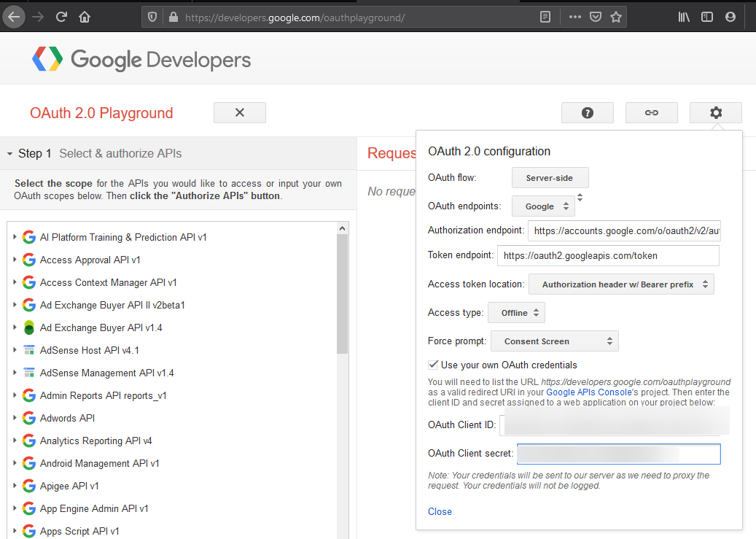Click the Ad Exchange Buyer API v1.4 icon

point(29,327)
